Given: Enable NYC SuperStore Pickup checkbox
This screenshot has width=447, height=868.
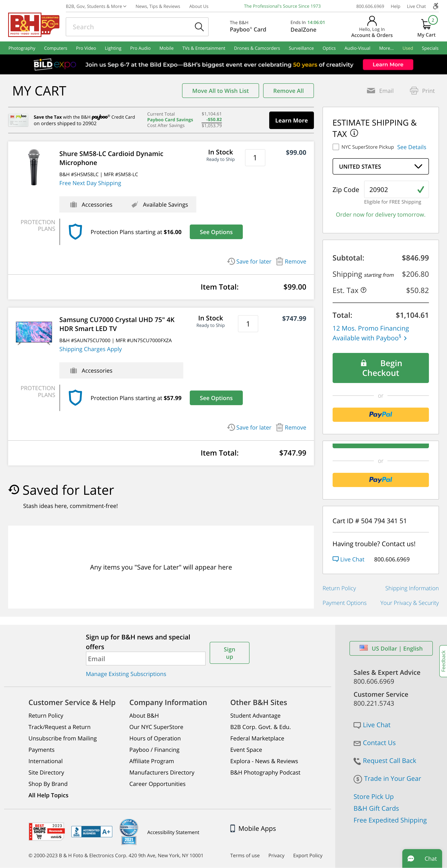Looking at the screenshot, I should [x=336, y=147].
